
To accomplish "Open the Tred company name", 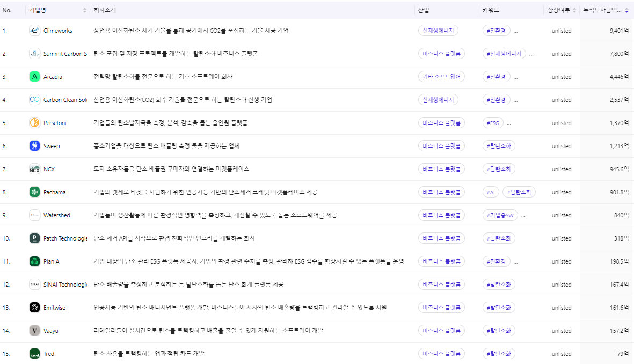I will point(49,354).
